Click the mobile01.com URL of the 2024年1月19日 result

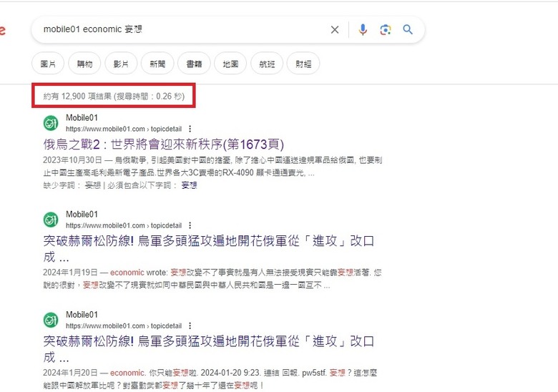click(x=124, y=225)
